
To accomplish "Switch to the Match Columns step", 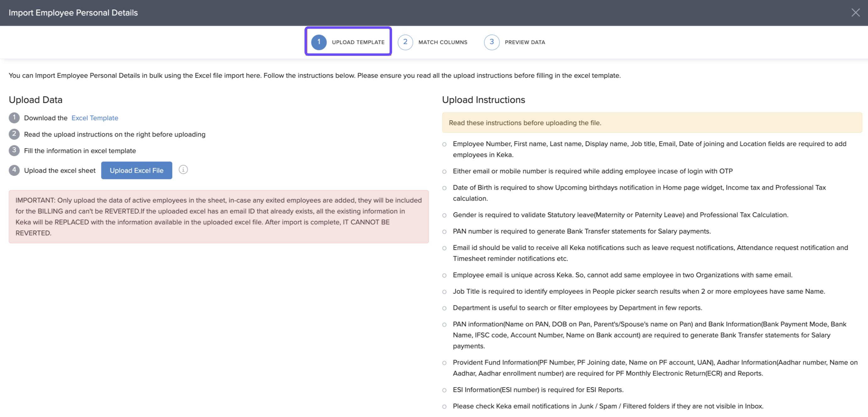I will [x=442, y=42].
